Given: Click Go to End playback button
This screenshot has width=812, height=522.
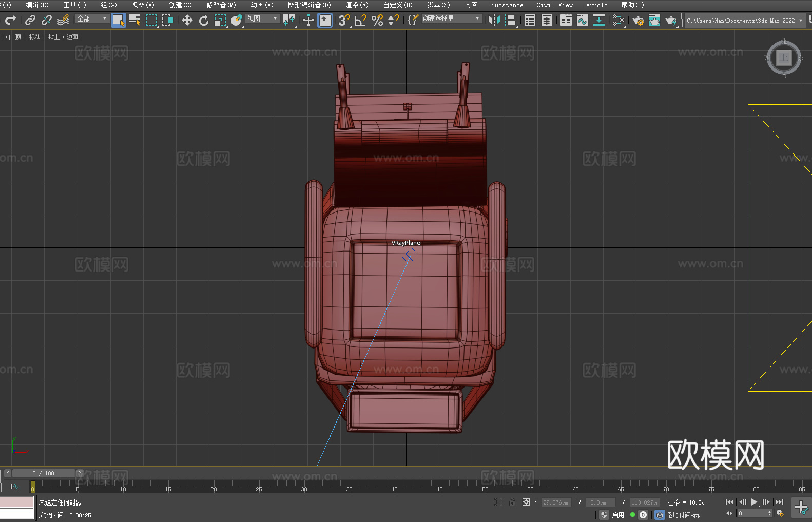Looking at the screenshot, I should point(779,502).
